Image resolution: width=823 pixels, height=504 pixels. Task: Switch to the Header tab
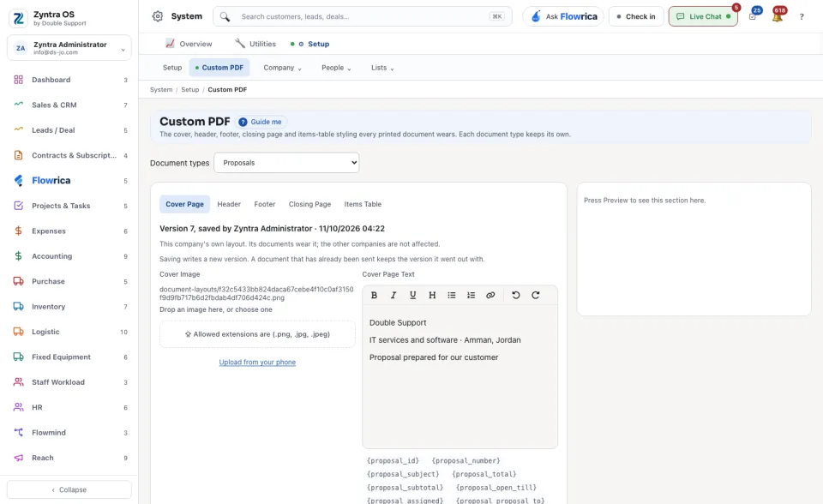click(229, 204)
